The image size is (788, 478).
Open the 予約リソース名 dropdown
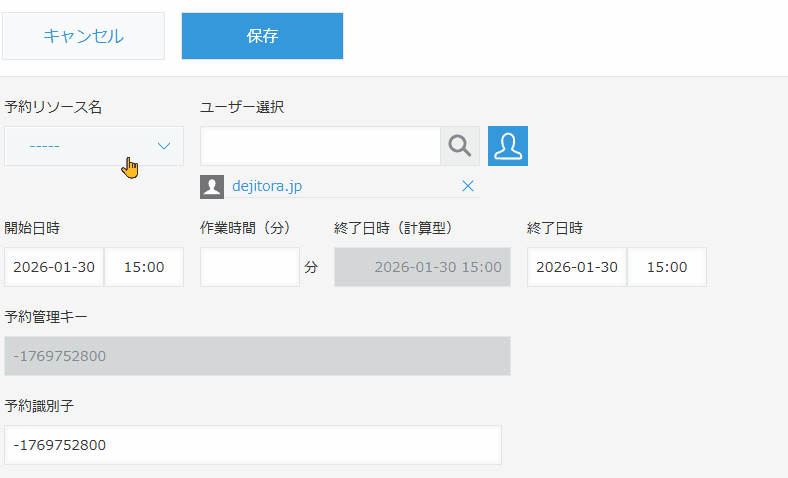coord(94,146)
